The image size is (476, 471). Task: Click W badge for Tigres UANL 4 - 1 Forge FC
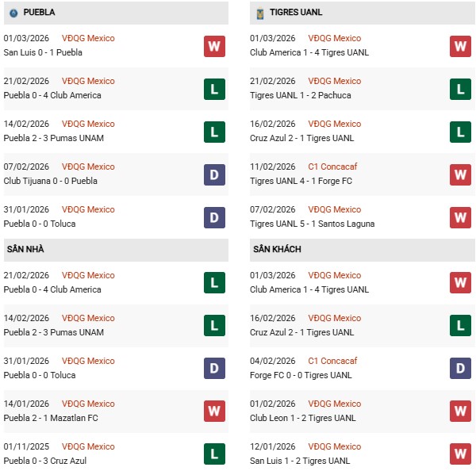coord(460,174)
